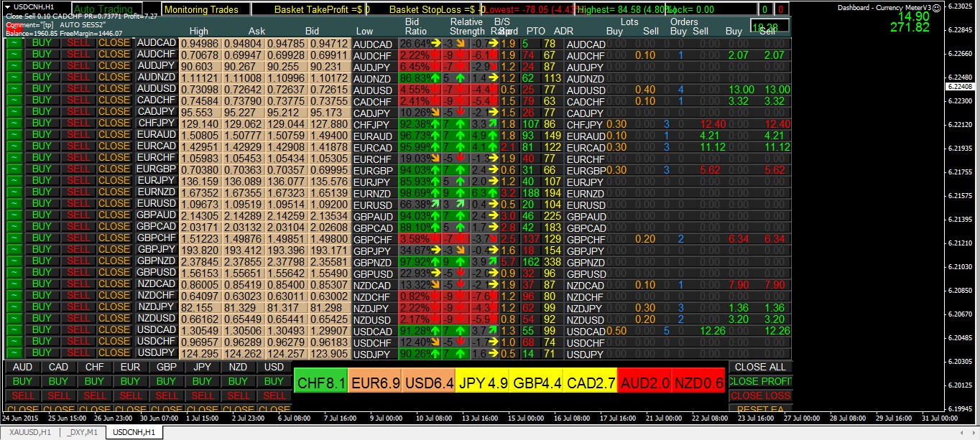Switch to the _DXY,M1 chart tab
Viewport: 980px width, 440px height.
click(83, 432)
